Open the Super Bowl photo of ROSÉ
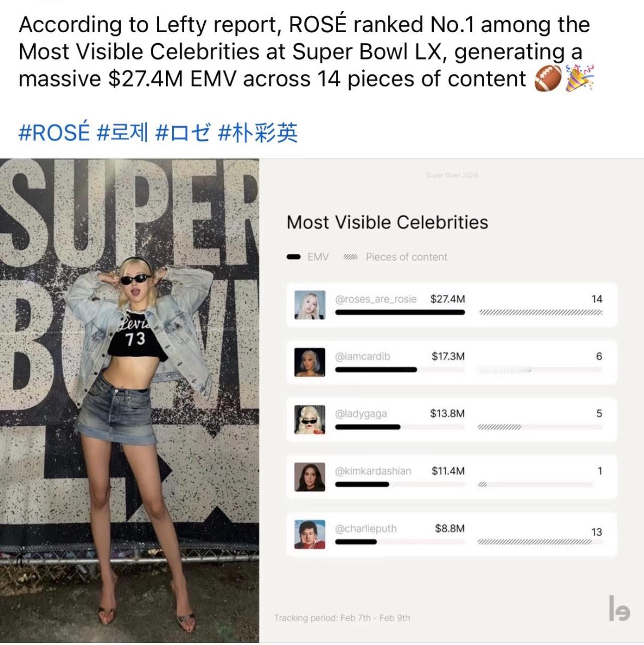The image size is (644, 645). pyautogui.click(x=129, y=401)
